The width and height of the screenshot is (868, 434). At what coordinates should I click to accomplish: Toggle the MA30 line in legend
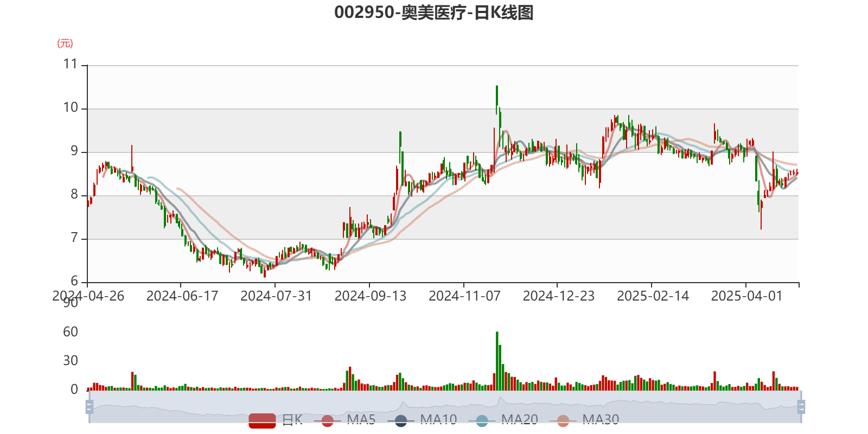[584, 420]
